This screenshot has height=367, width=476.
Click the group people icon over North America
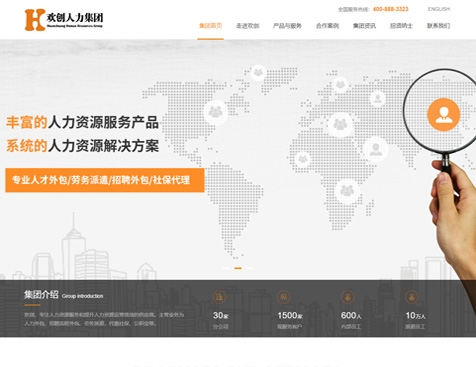215,112
